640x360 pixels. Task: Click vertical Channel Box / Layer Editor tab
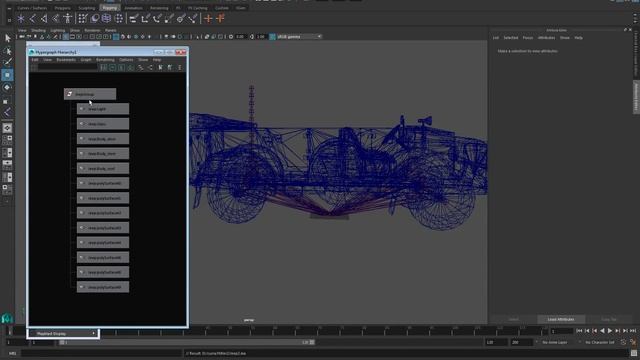tap(636, 54)
